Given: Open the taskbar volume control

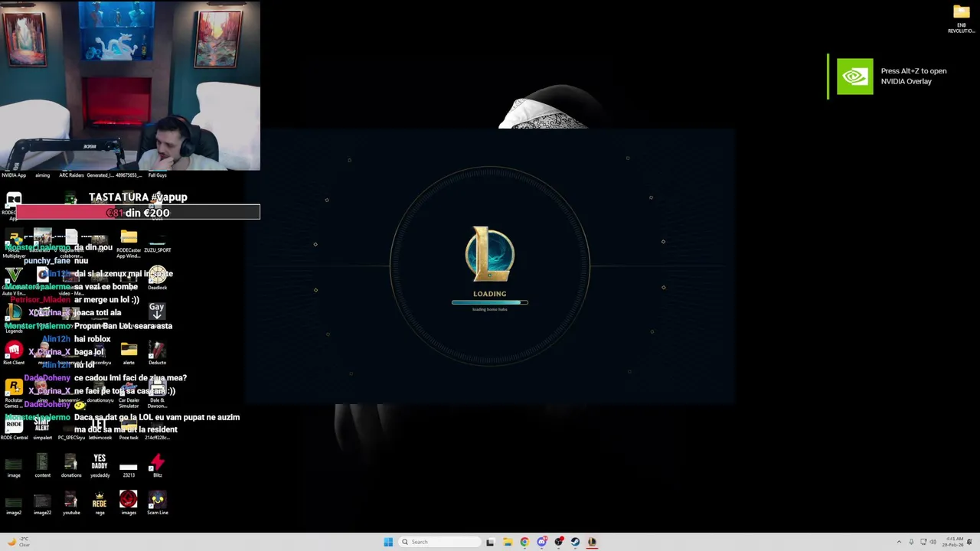Looking at the screenshot, I should click(935, 542).
